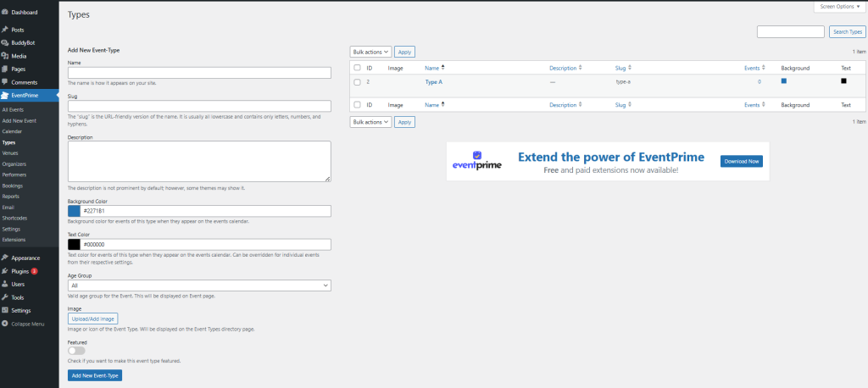Open the bottom Bulk actions dropdown
Viewport: 868px width, 388px height.
pos(370,122)
